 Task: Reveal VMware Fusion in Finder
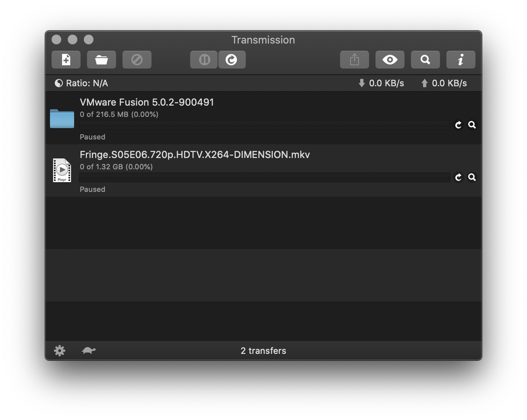[472, 125]
